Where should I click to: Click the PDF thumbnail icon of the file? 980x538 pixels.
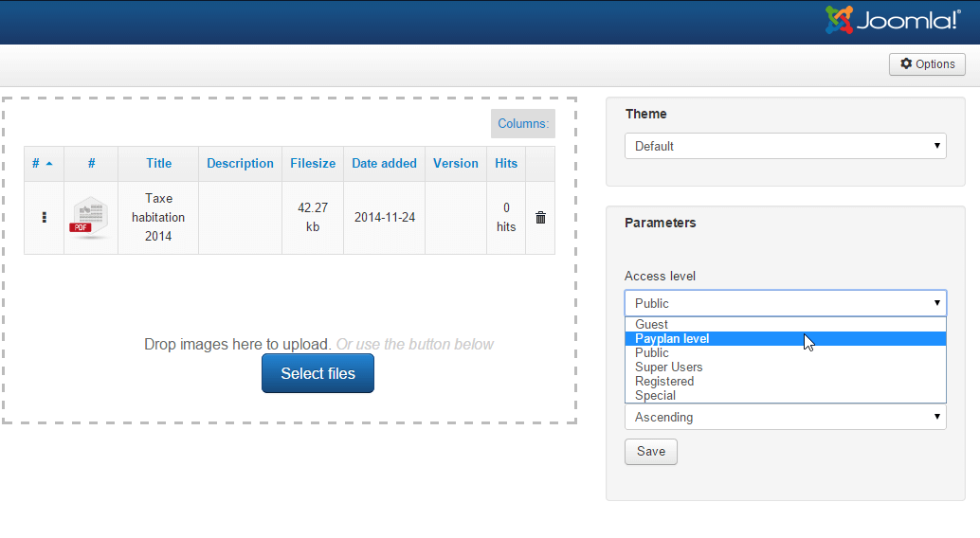[x=91, y=218]
